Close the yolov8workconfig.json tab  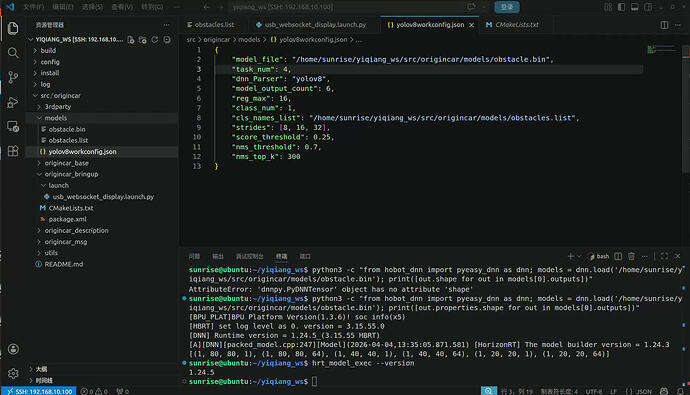click(471, 25)
